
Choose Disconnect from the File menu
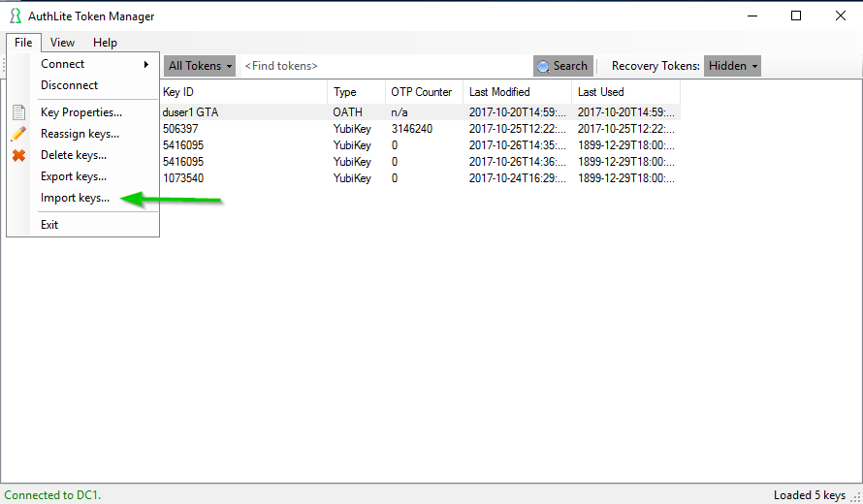pyautogui.click(x=94, y=85)
